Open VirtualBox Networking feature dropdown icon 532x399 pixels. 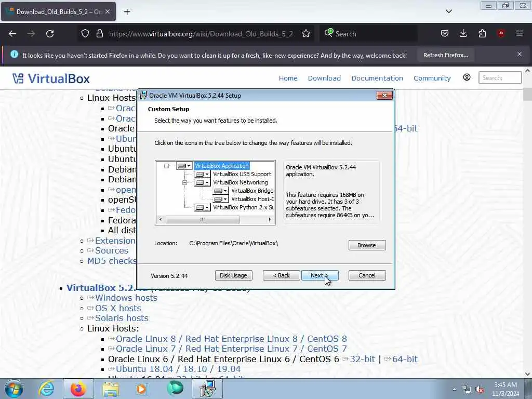click(202, 182)
